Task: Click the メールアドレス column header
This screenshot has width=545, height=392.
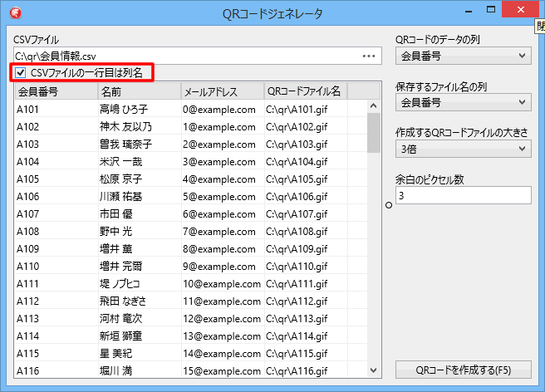Action: (x=221, y=91)
